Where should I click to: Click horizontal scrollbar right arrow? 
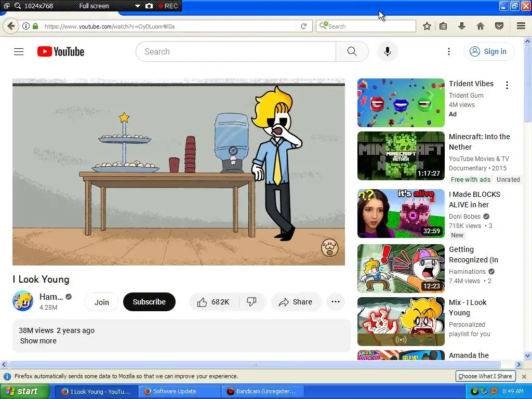pos(518,364)
